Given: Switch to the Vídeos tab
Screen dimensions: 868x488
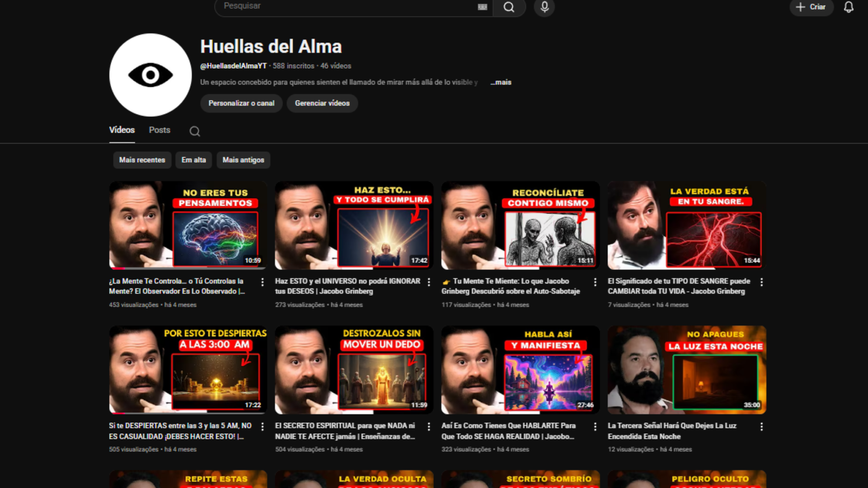Looking at the screenshot, I should point(122,130).
